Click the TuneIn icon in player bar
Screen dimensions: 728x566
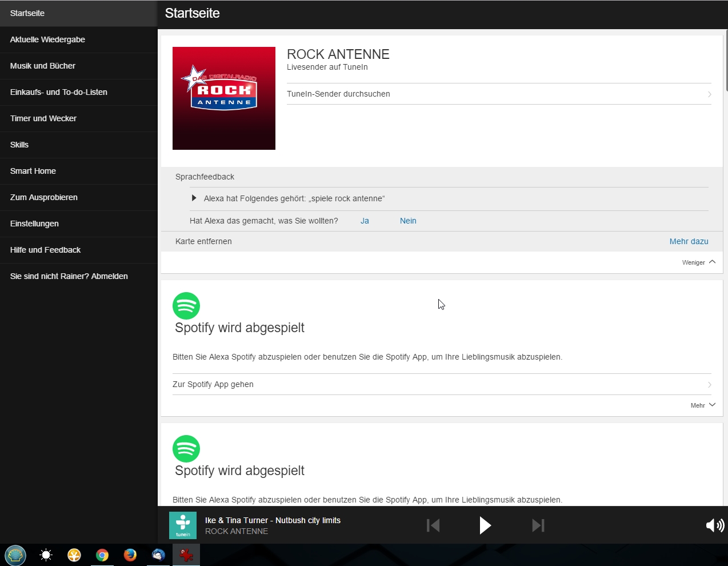point(183,525)
